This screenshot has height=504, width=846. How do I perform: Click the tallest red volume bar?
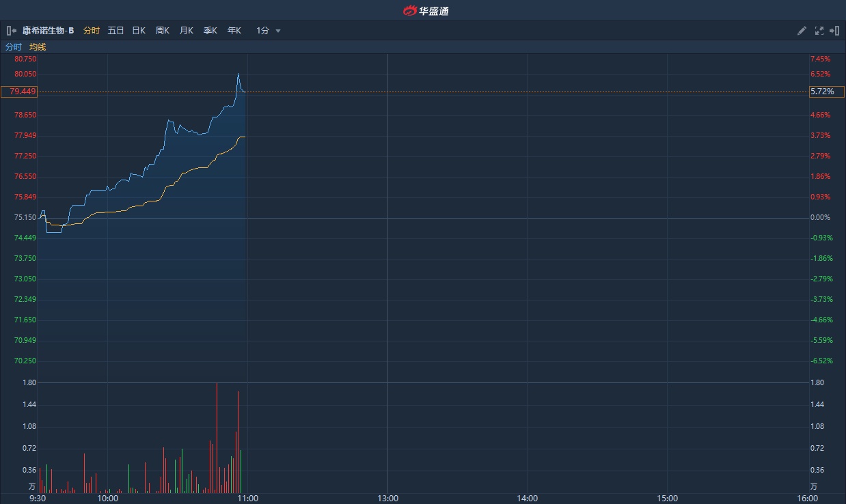[217, 437]
